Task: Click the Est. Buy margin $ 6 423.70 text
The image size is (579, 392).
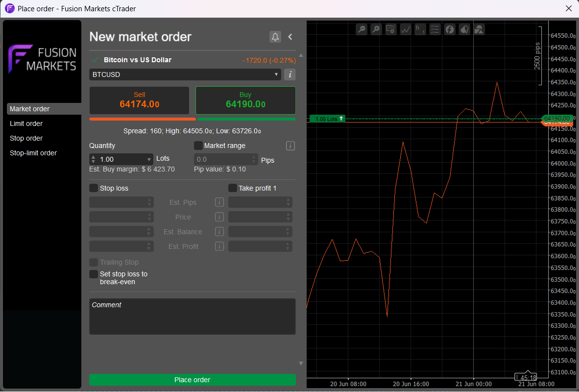Action: pyautogui.click(x=132, y=169)
